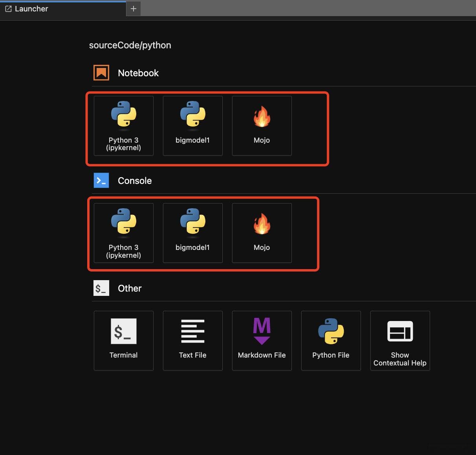Viewport: 476px width, 455px height.
Task: Click Show Contextual Help card
Action: click(x=400, y=341)
